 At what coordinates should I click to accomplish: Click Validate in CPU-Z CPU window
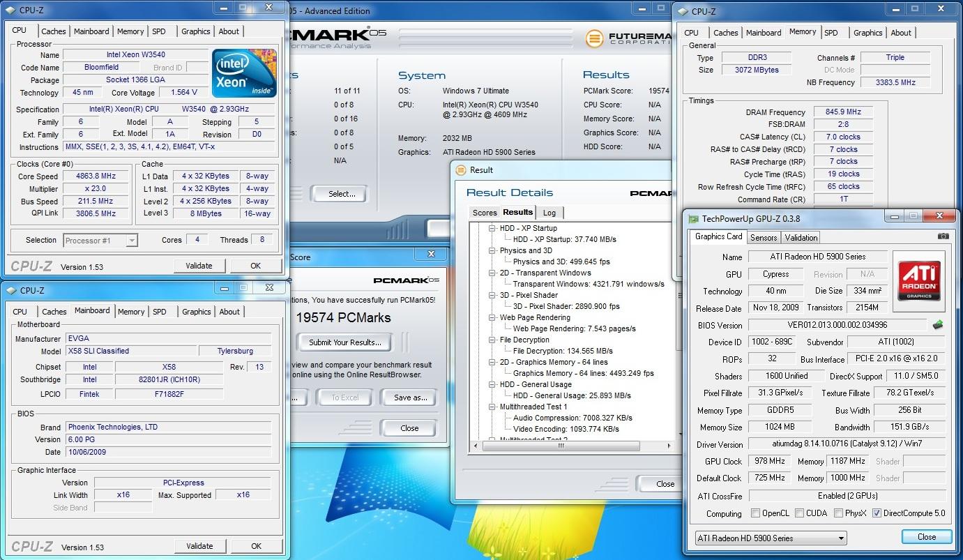(x=199, y=266)
